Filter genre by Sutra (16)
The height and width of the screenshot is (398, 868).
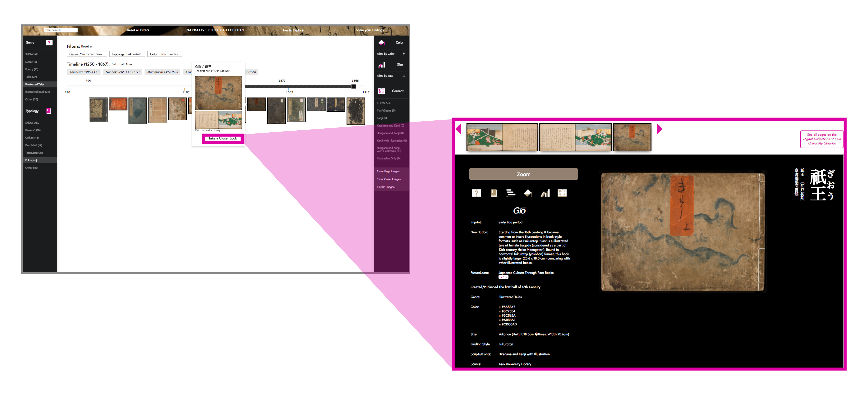click(31, 62)
